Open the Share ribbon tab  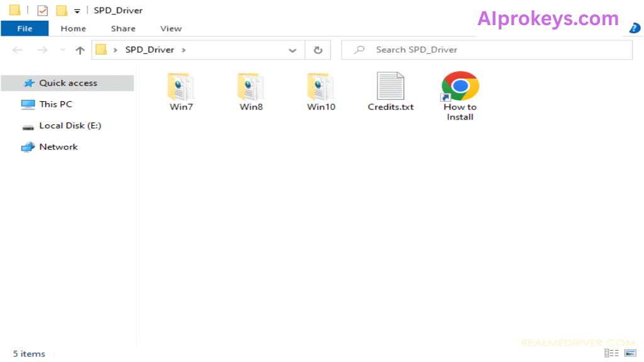click(x=123, y=28)
